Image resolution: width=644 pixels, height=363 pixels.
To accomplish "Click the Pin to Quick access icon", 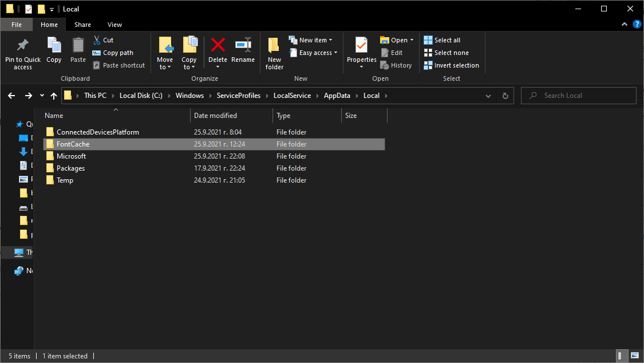I will (23, 46).
